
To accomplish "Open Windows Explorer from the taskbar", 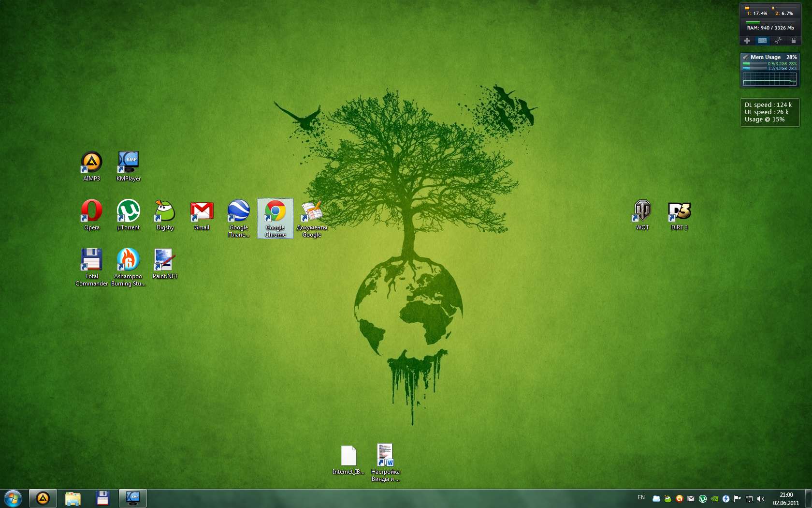I will point(72,498).
